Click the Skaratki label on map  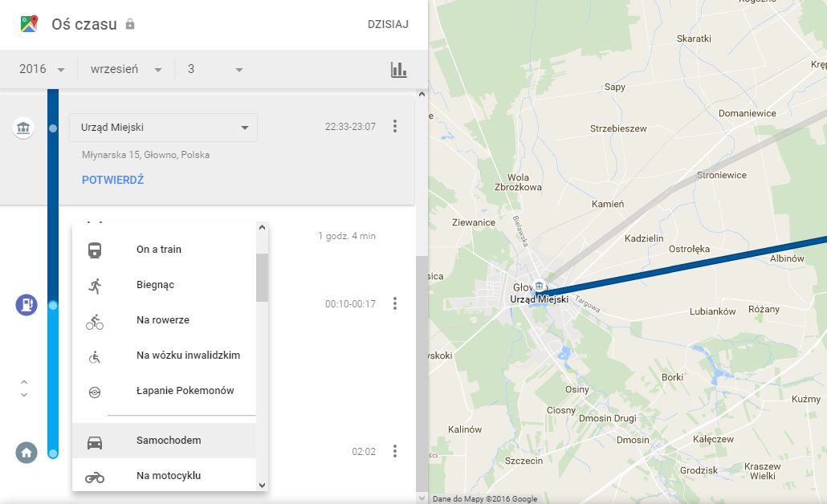pos(694,39)
